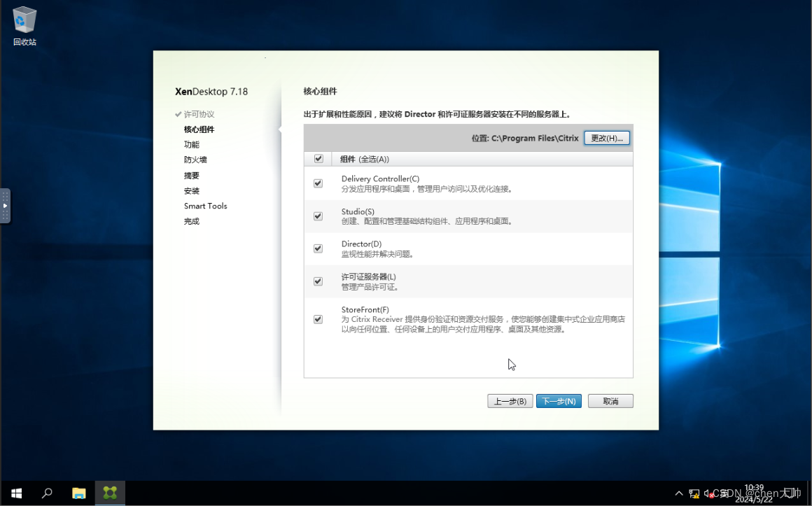The image size is (812, 506).
Task: Click the muted speaker tray icon
Action: tap(709, 493)
